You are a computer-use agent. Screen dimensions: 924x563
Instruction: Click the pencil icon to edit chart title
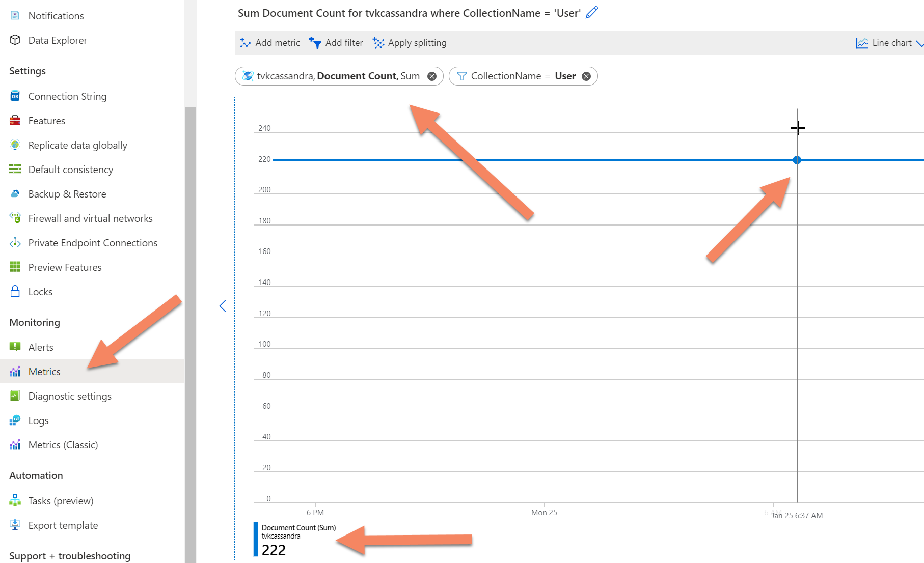coord(591,12)
